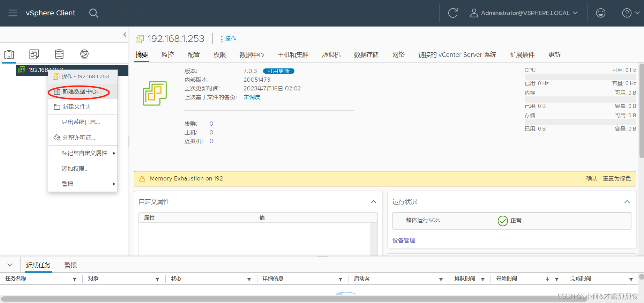Open the 设备管理 link
This screenshot has height=303, width=644.
(x=404, y=241)
